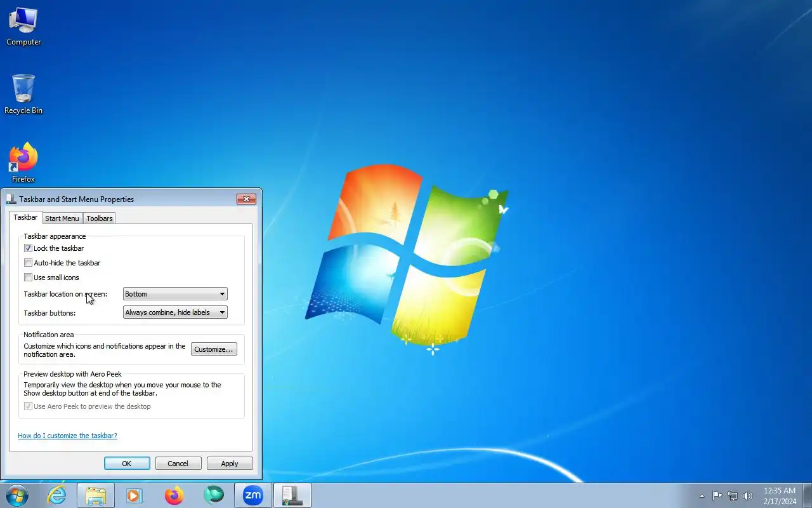Open Taskbar location on screen dropdown

(x=175, y=294)
